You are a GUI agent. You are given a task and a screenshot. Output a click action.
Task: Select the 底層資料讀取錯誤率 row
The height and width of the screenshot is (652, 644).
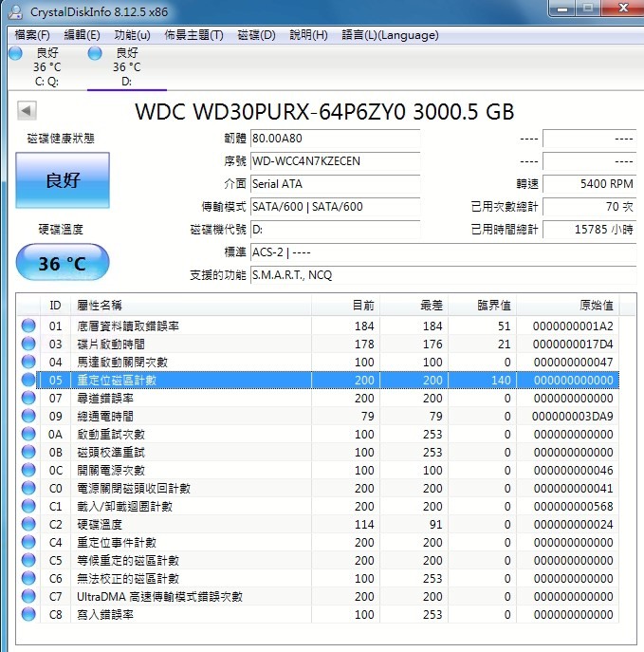tap(318, 326)
